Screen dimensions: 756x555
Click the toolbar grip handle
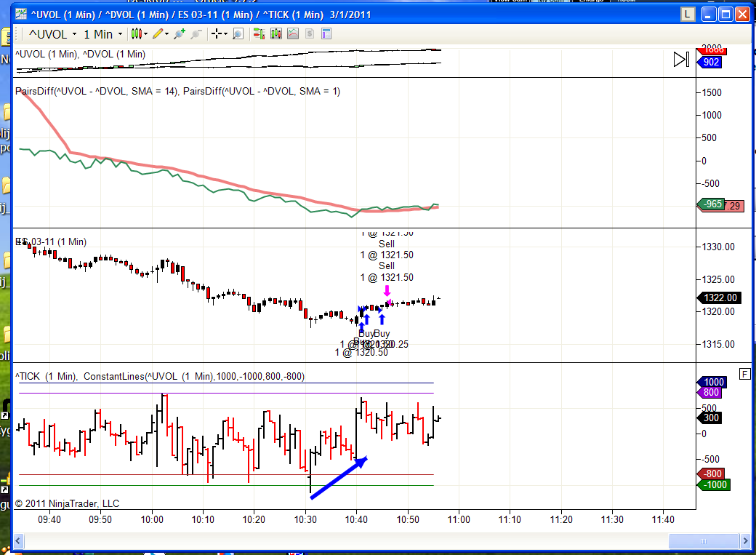tap(17, 33)
